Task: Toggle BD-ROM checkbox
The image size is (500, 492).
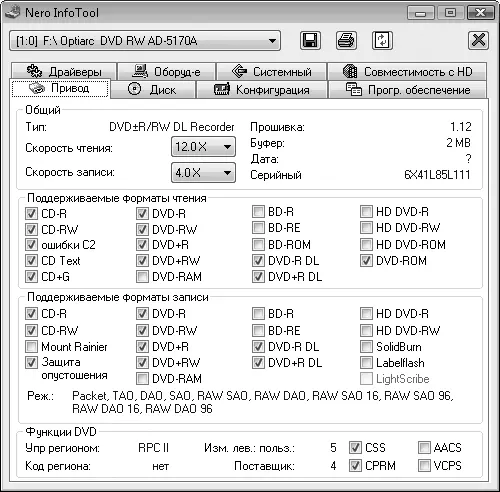Action: pos(258,244)
